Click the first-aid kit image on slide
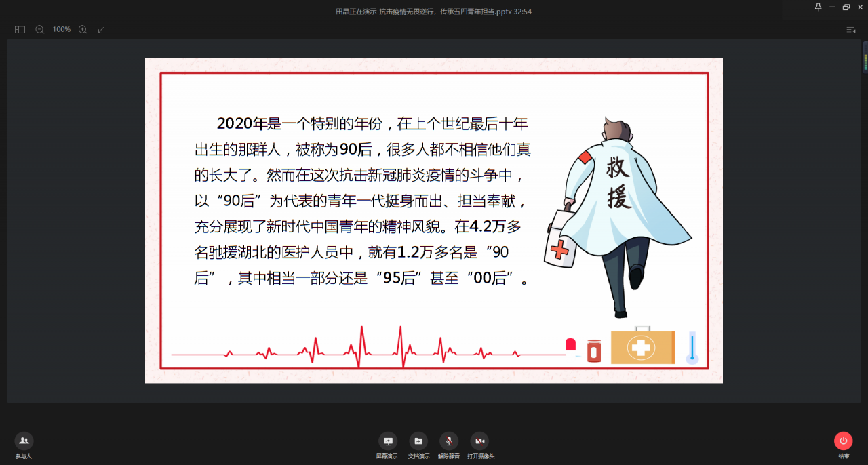 pos(642,348)
